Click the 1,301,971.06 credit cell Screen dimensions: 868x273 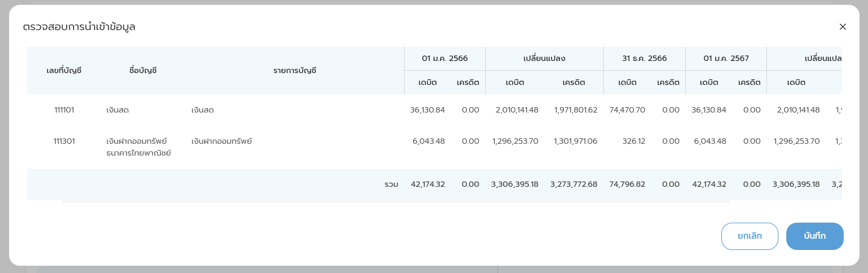point(575,141)
